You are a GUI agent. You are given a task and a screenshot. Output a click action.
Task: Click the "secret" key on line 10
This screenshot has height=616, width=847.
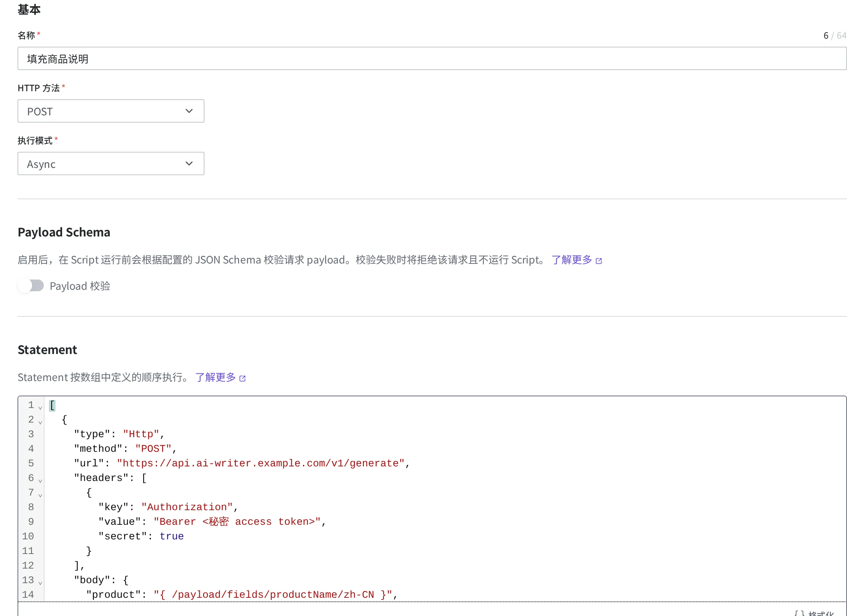pyautogui.click(x=123, y=536)
